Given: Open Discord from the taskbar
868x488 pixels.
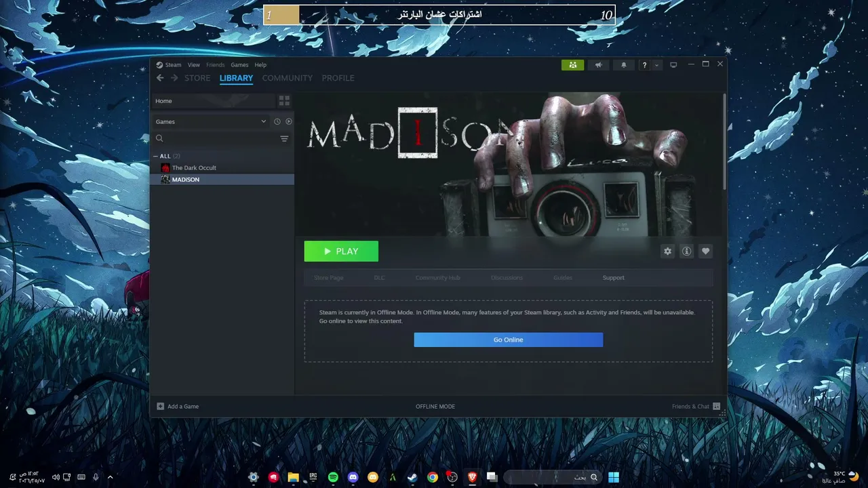Looking at the screenshot, I should tap(353, 477).
